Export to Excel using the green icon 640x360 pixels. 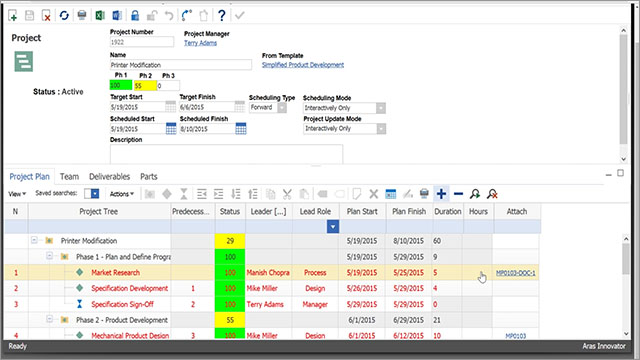[100, 16]
